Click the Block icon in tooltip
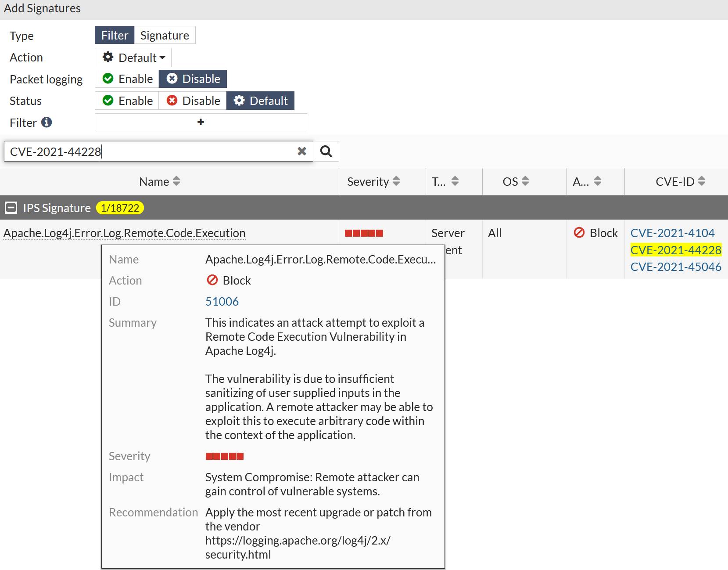 coord(212,280)
